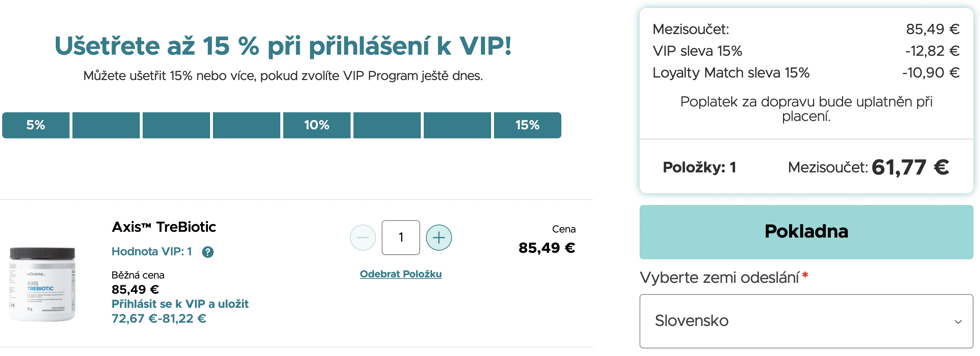
Task: Click the Položky: 1 item count label
Action: tap(699, 167)
